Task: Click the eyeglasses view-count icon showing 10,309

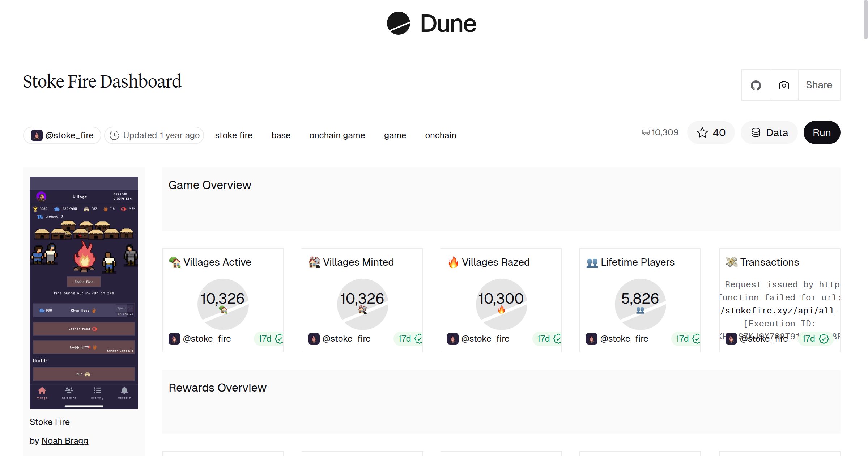Action: click(645, 132)
